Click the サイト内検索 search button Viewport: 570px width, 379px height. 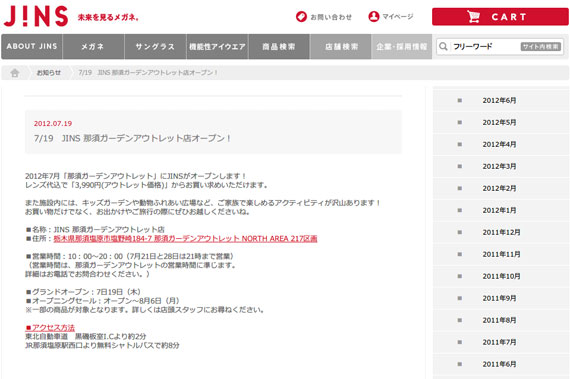click(x=541, y=47)
